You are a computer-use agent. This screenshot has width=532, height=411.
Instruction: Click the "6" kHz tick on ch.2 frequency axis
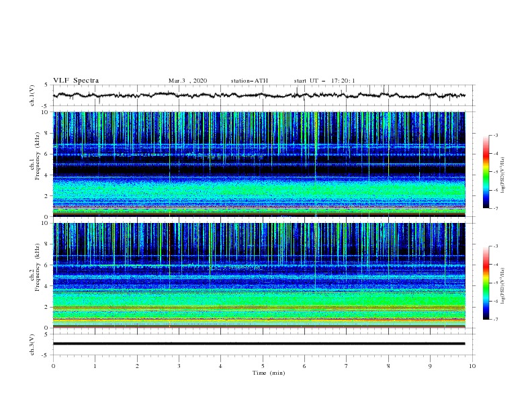point(47,265)
